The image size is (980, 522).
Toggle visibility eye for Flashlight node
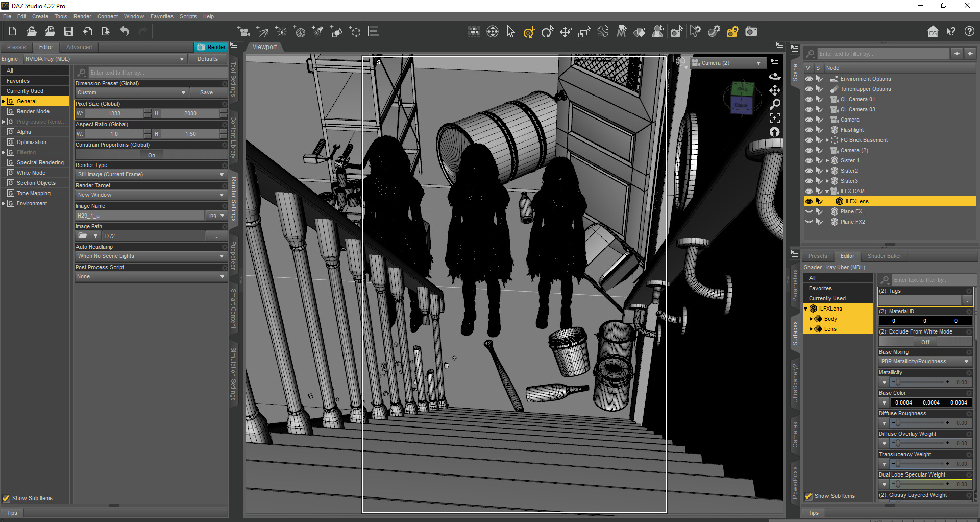pos(809,130)
